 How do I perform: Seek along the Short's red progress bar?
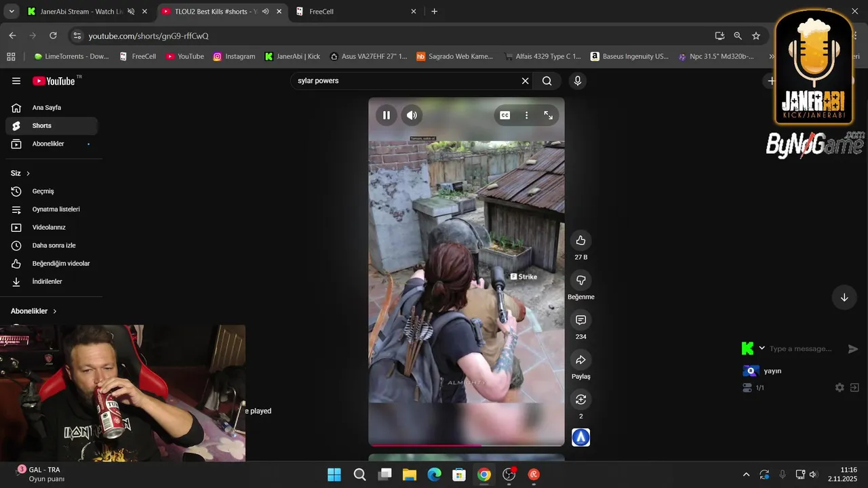coord(467,445)
